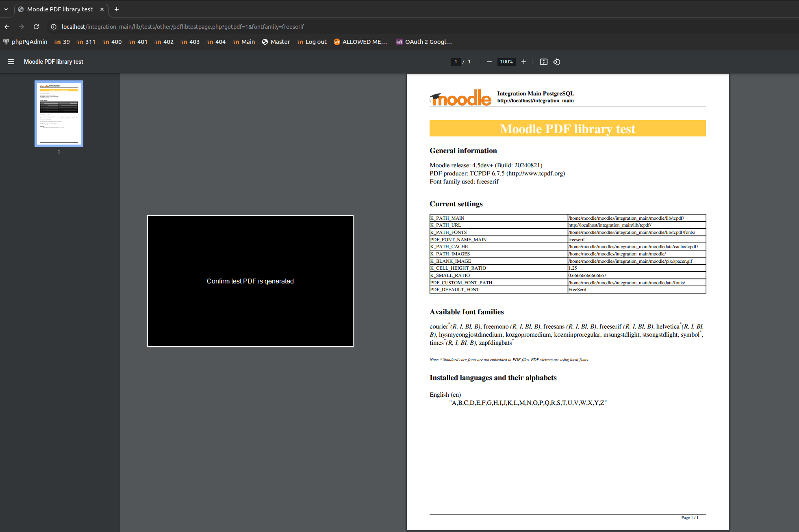Click the Installed languages and their alphabets heading
The image size is (799, 532).
click(493, 378)
